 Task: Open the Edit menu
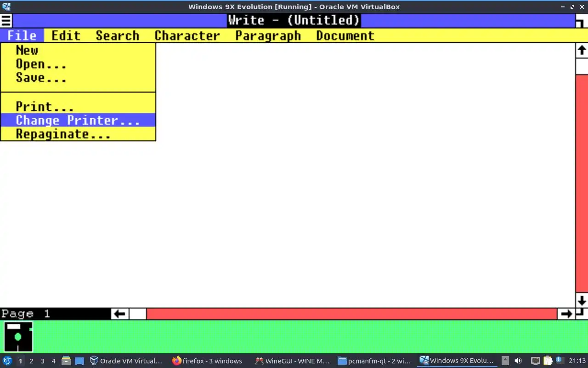click(66, 35)
